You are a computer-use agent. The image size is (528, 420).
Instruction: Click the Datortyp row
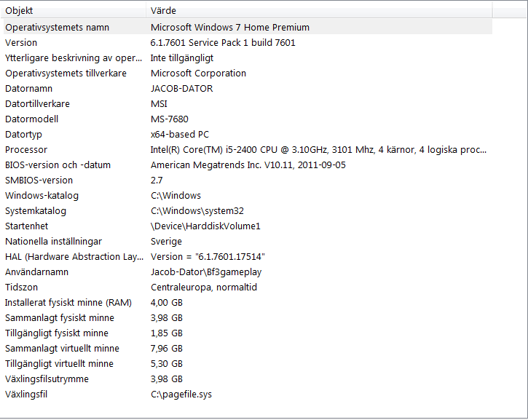pos(24,134)
